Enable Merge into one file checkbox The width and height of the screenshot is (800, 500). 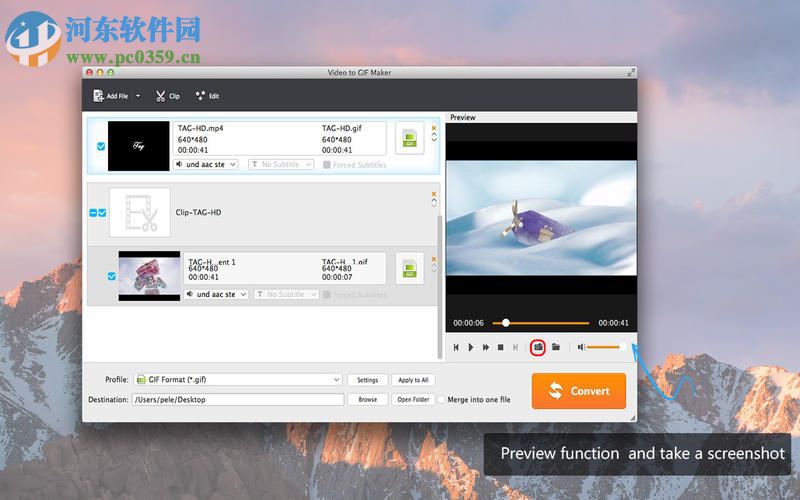click(441, 399)
